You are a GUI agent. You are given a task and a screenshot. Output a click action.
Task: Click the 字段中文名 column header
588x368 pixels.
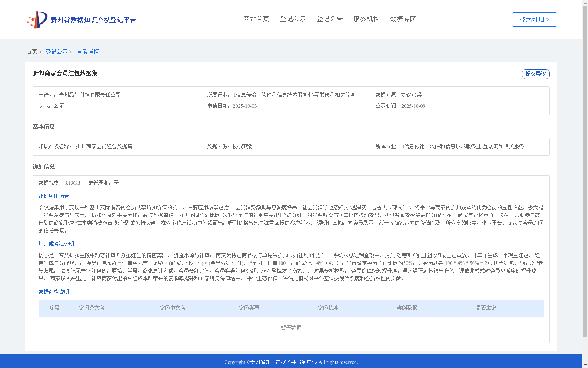pos(173,308)
